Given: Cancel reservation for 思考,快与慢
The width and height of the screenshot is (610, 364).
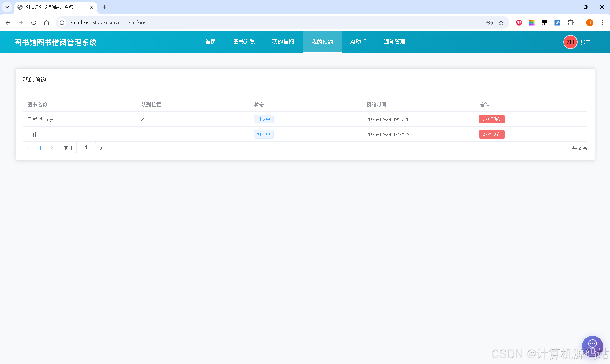Looking at the screenshot, I should [x=491, y=119].
